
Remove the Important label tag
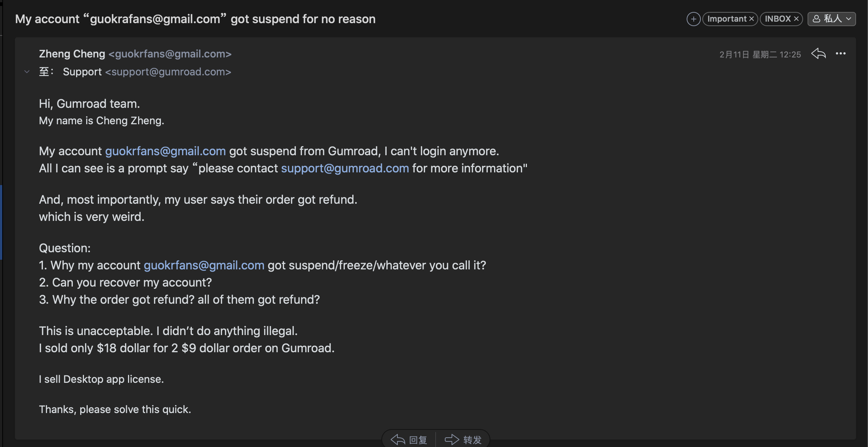[752, 19]
